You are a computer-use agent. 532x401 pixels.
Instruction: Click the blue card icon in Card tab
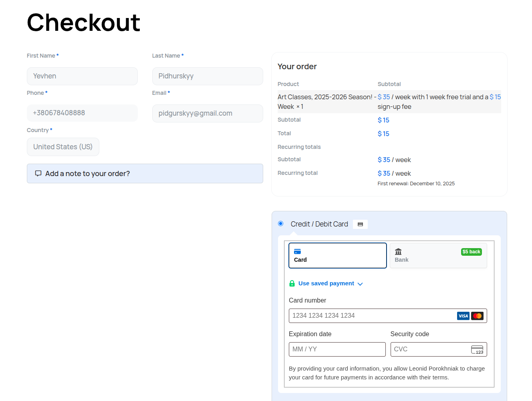[297, 252]
